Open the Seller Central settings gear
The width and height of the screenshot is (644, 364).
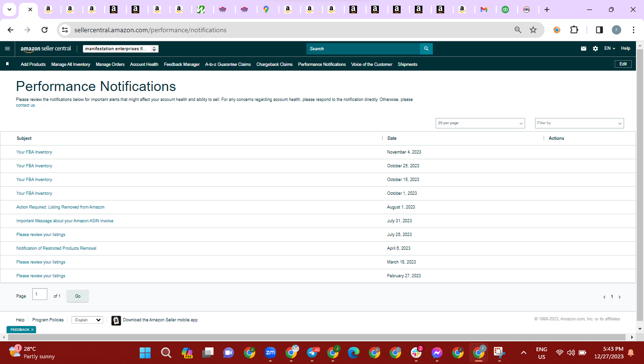click(x=595, y=48)
